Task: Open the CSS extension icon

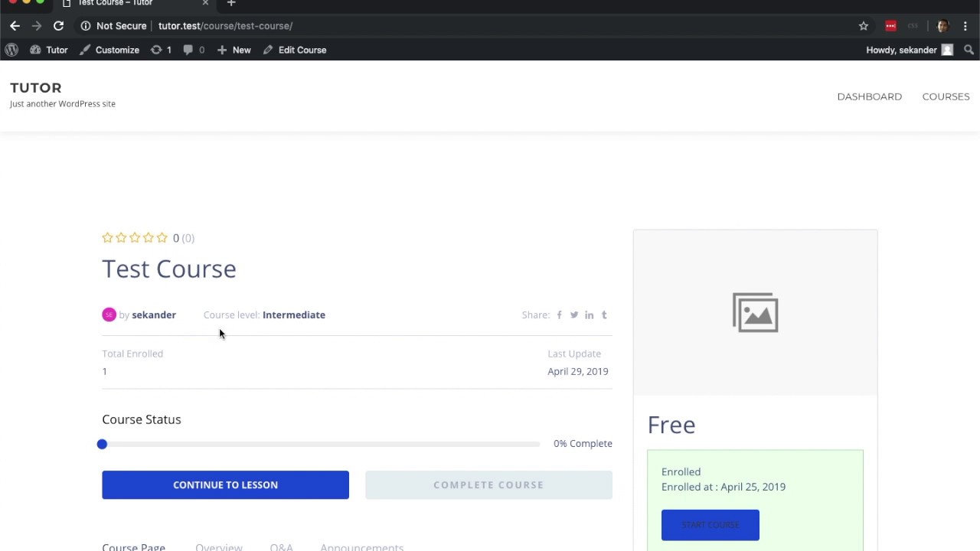Action: 913,26
